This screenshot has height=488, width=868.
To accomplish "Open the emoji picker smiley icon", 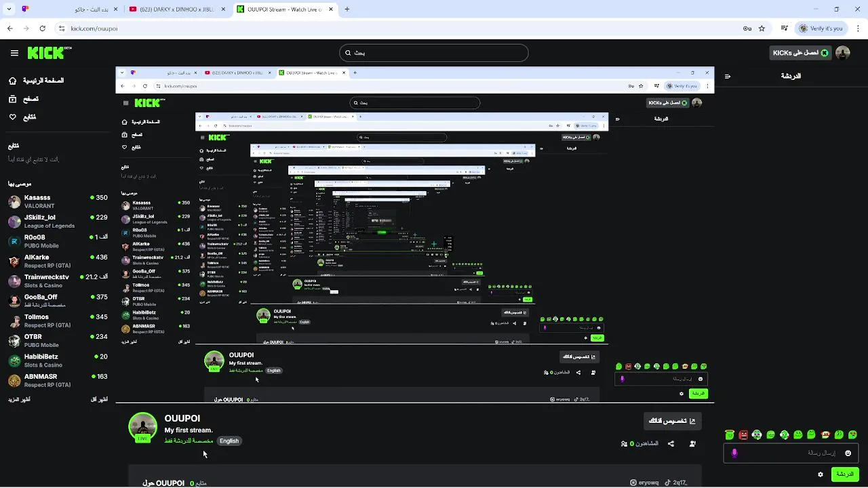I will 848,453.
